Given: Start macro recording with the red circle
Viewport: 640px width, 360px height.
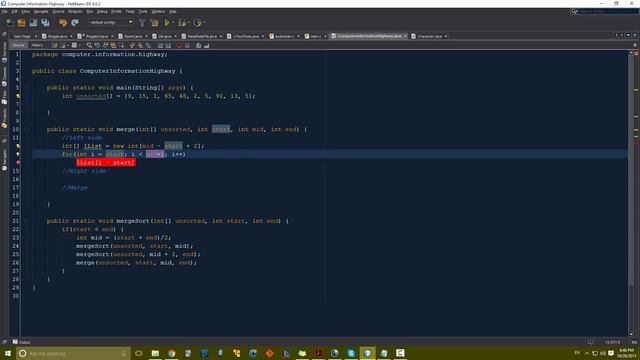Looking at the screenshot, I should [179, 45].
